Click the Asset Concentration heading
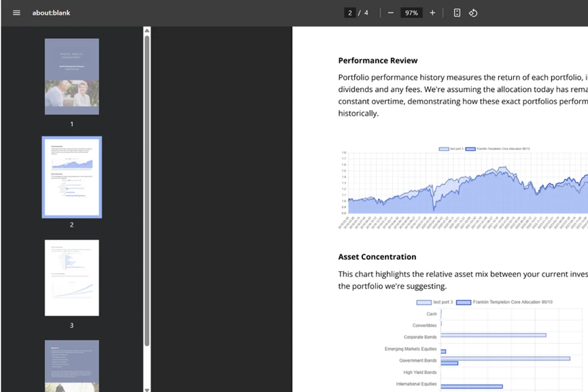 [x=377, y=257]
